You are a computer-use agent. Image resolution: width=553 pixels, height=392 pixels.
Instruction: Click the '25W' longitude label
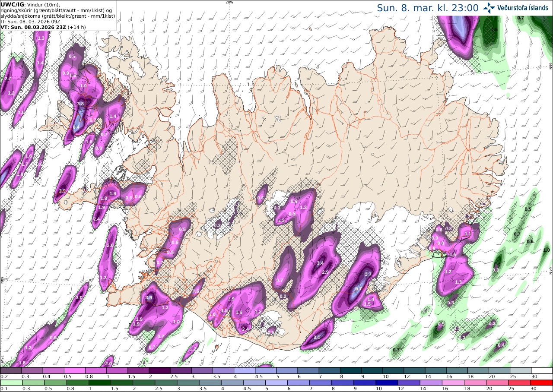click(2, 359)
